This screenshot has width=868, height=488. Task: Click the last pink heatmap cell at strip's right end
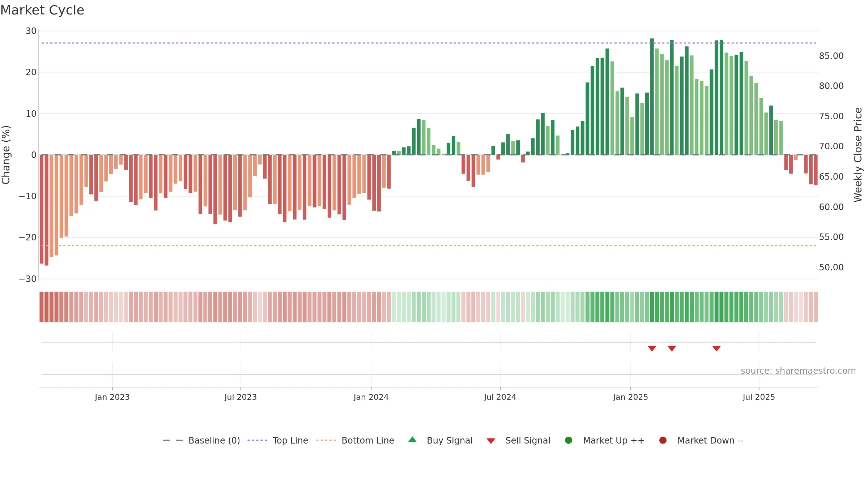point(816,307)
